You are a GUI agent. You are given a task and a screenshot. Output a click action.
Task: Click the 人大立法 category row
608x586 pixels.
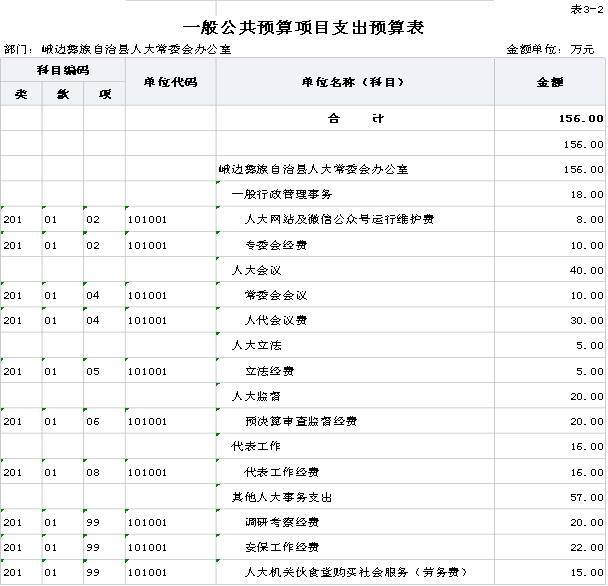[256, 346]
